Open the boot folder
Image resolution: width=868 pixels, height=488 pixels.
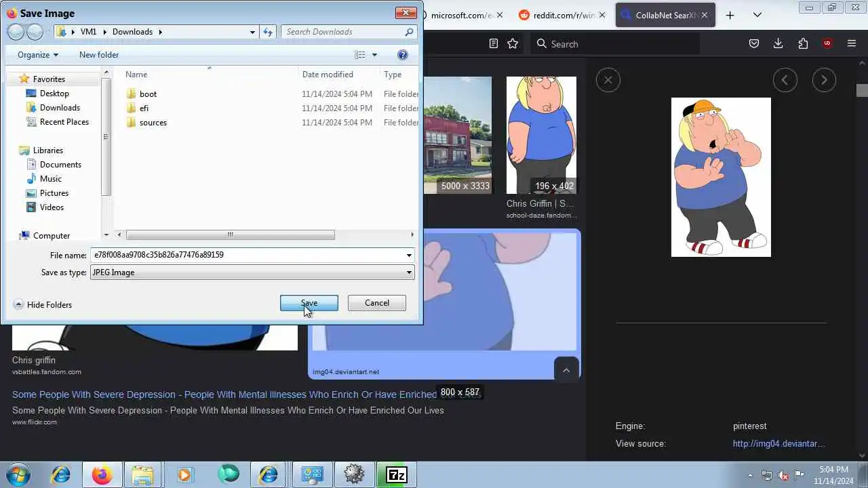tap(148, 94)
